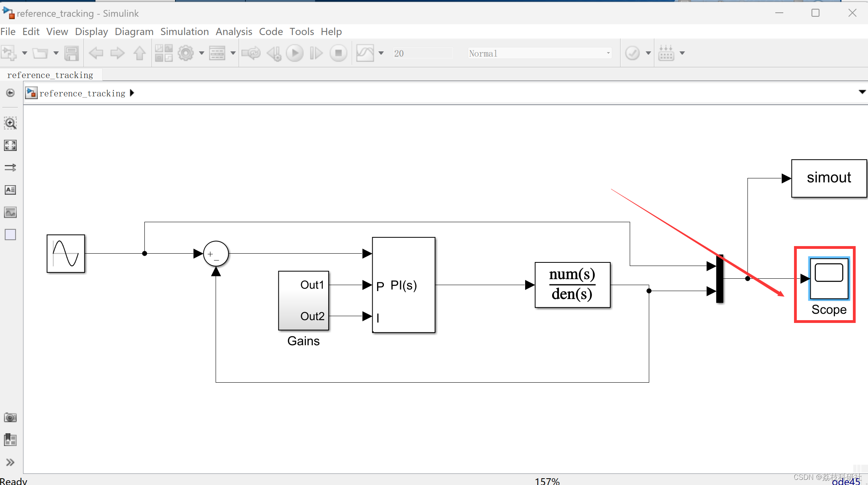Add annotation with the text icon
Screen dimensions: 868x485
10,190
